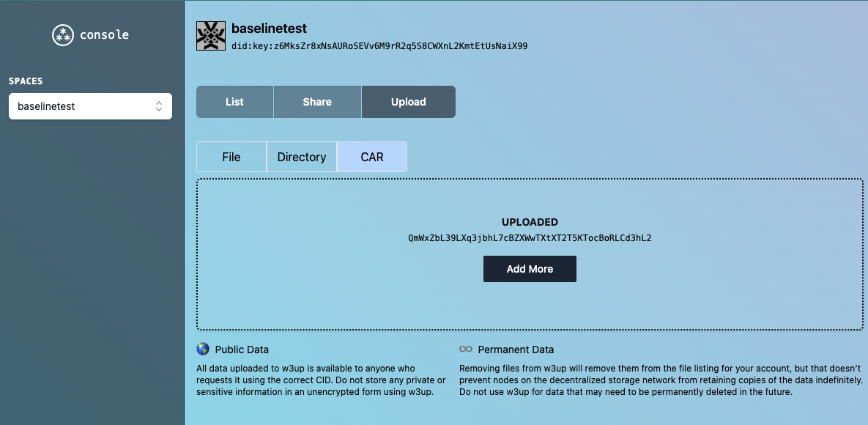Click the globe icon beside Public Data

(x=203, y=350)
